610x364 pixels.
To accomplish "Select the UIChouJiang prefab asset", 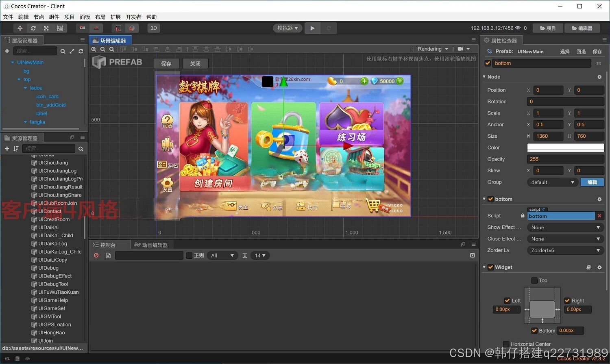I will [x=53, y=162].
